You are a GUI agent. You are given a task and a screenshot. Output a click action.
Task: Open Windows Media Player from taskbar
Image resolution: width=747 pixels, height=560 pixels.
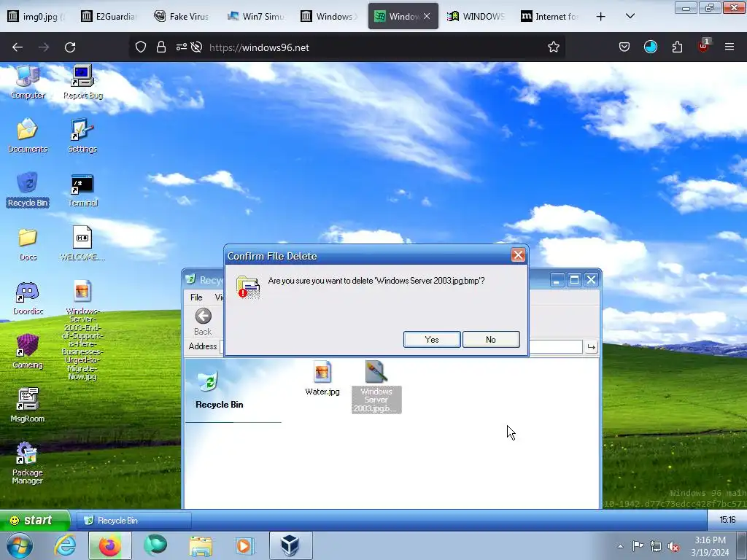pyautogui.click(x=245, y=545)
